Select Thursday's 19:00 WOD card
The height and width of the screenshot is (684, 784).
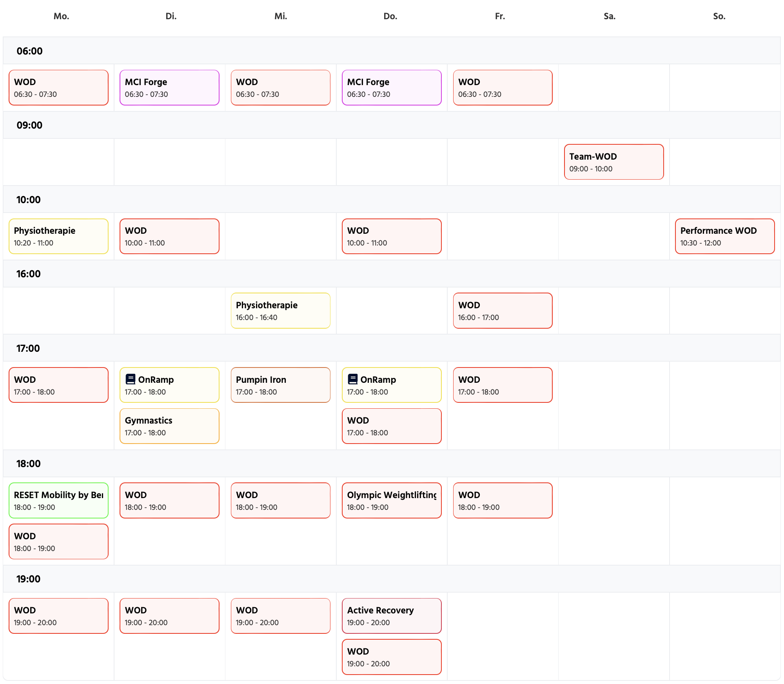(x=391, y=657)
